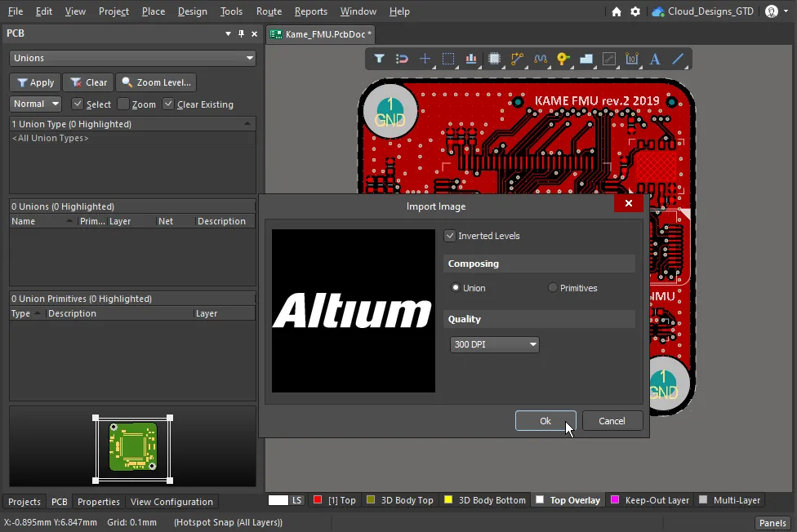Enable the Zoom checkbox in PCB panel
797x532 pixels.
pos(123,104)
